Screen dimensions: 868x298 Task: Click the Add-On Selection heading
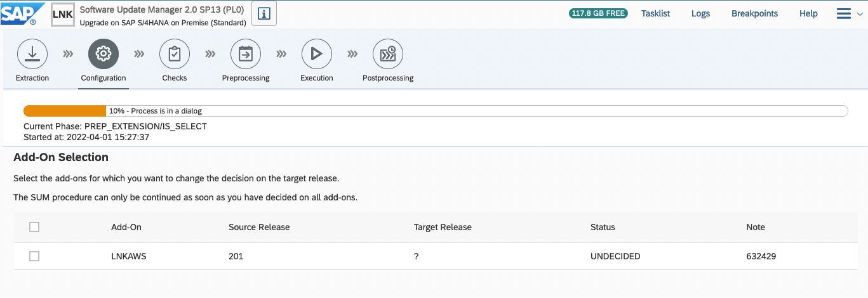point(61,157)
